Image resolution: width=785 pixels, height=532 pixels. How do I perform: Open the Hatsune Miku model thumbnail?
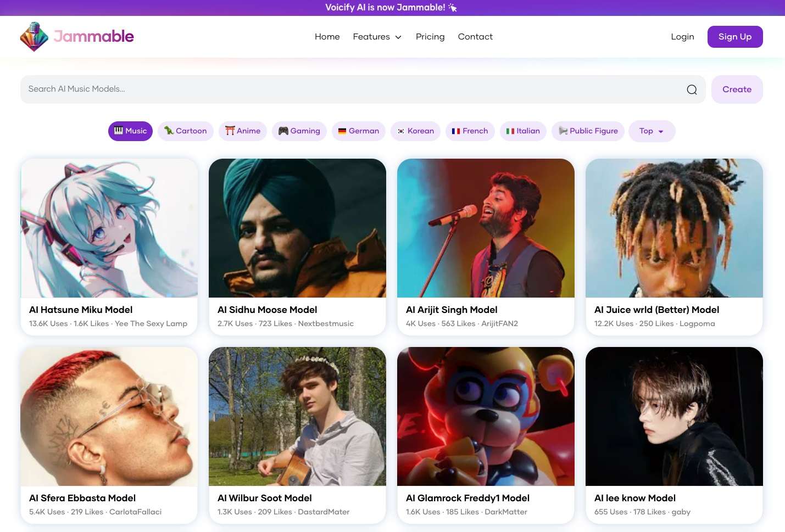tap(109, 228)
